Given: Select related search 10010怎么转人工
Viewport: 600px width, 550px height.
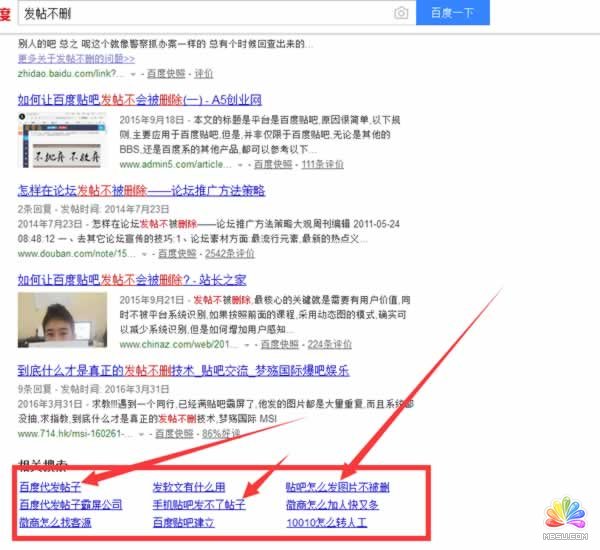Looking at the screenshot, I should [326, 522].
